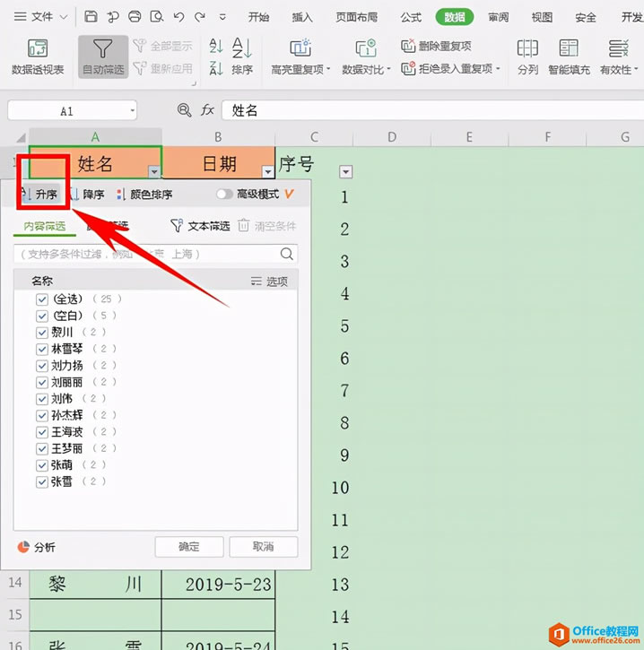Uncheck the (空白) blanks checkbox

(x=42, y=316)
